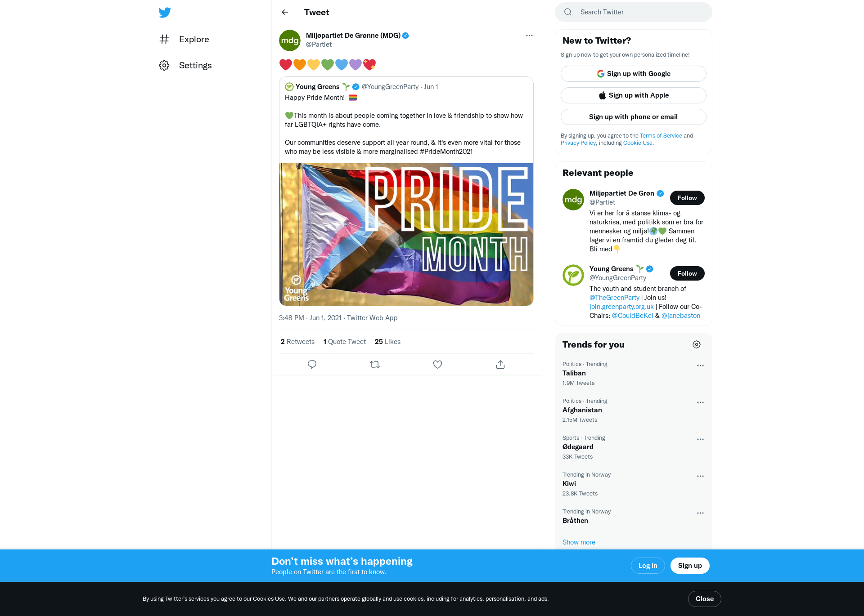Sign up with Google
864x616 pixels.
tap(633, 74)
